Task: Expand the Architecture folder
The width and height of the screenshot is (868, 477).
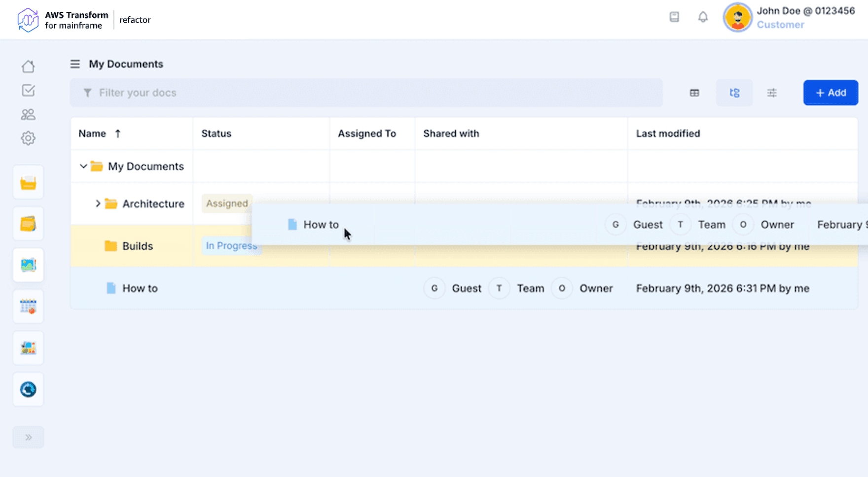Action: tap(98, 204)
